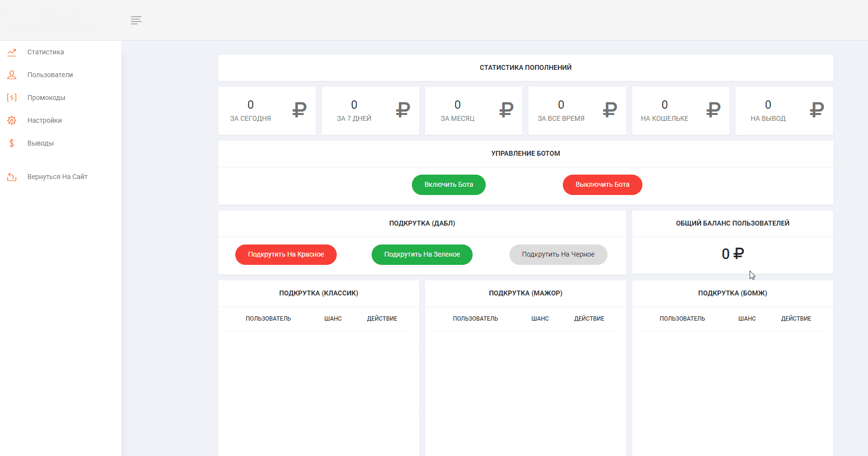Click the ruble icon in За сегодня card
868x456 pixels.
tap(299, 110)
